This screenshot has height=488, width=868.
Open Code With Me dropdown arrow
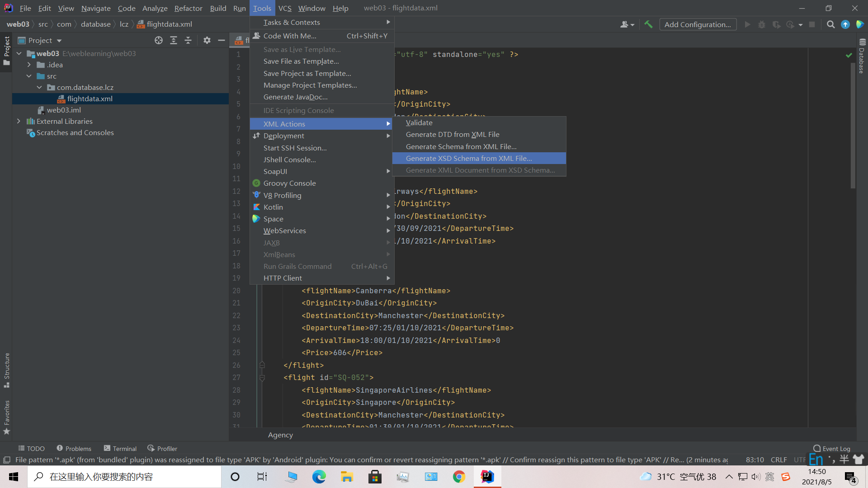point(632,25)
